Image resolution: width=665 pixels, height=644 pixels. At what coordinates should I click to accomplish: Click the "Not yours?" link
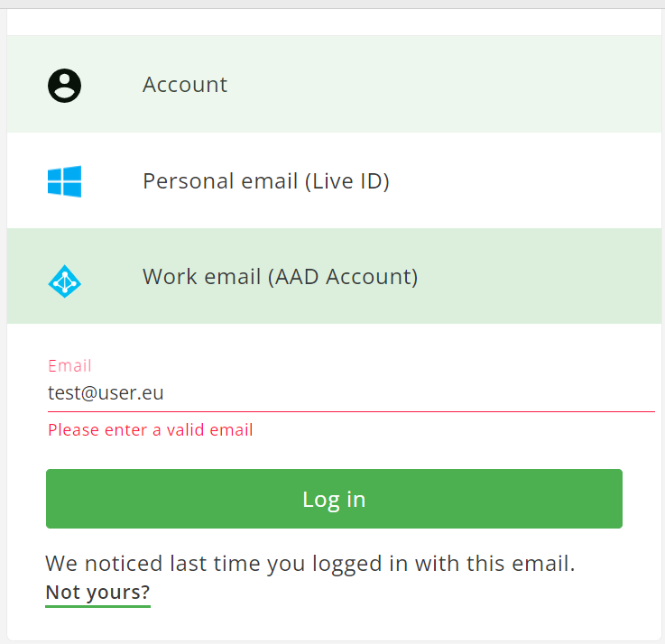(97, 593)
